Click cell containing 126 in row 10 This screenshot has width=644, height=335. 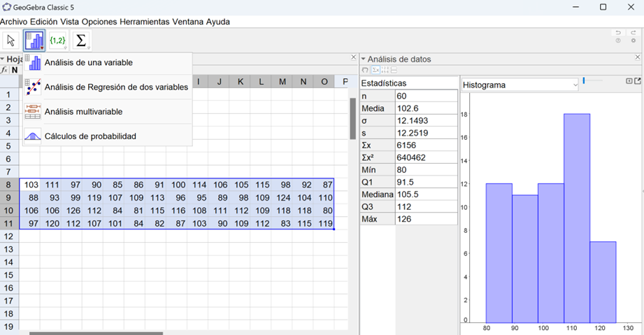tap(71, 211)
